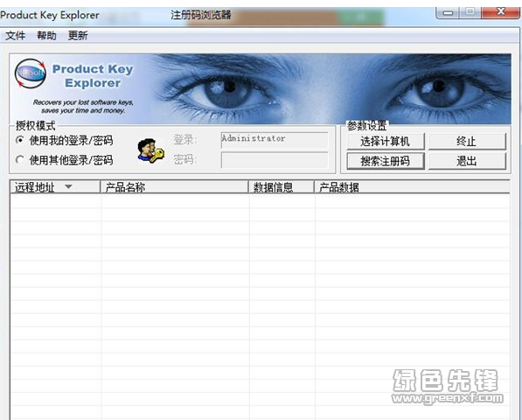The image size is (522, 420).
Task: Click the Nsasoft globe logo icon
Action: point(31,73)
